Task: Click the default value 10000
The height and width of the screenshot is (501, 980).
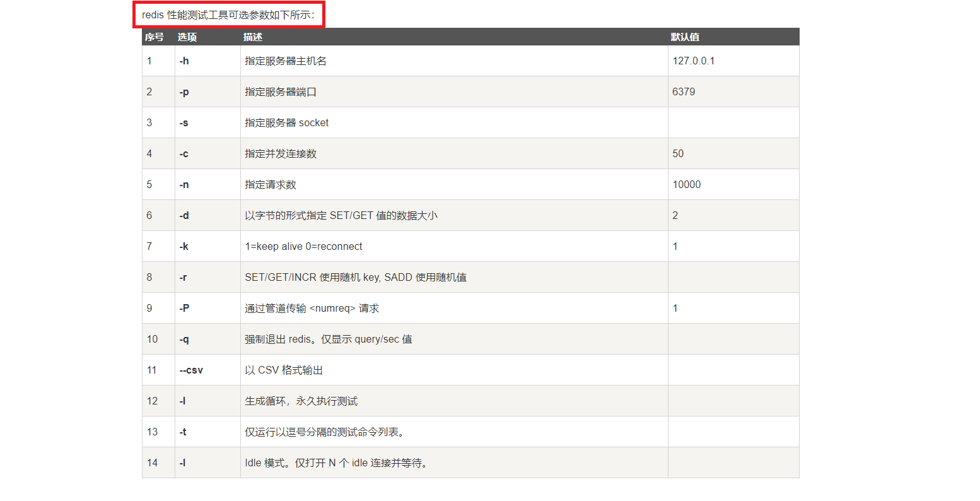Action: click(x=687, y=185)
